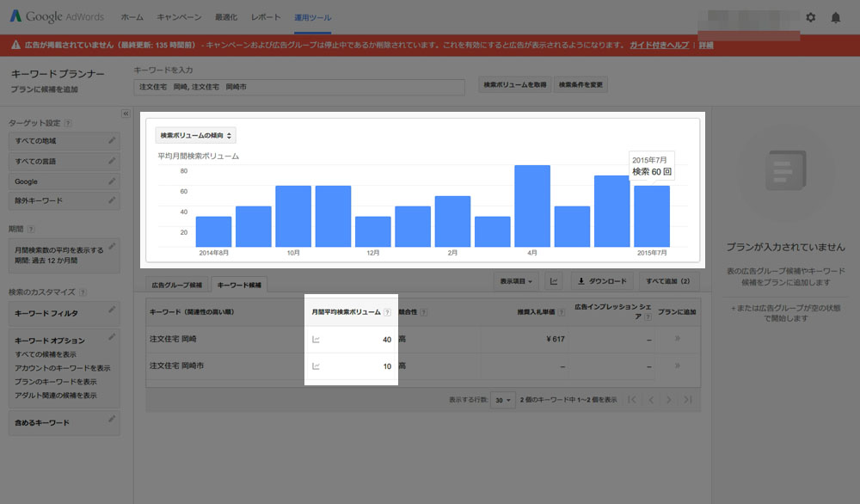Click 検索条件を変更 button
The height and width of the screenshot is (504, 860).
point(580,85)
